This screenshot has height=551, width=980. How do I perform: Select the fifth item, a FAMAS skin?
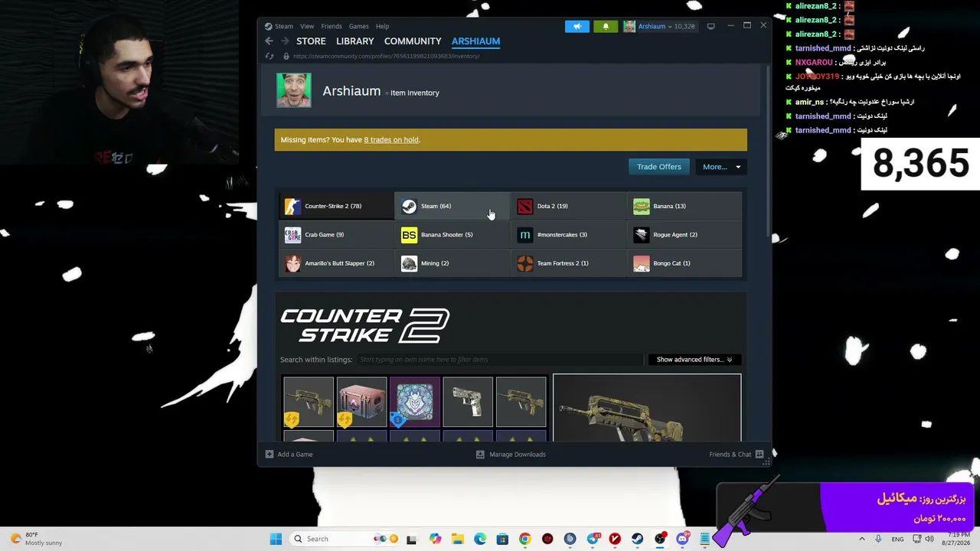pyautogui.click(x=521, y=402)
